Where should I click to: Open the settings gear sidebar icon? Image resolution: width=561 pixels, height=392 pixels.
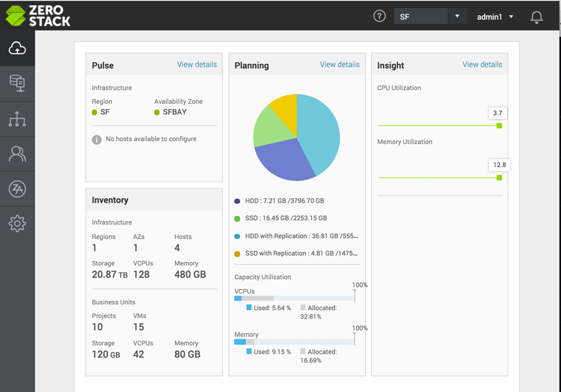pos(17,224)
